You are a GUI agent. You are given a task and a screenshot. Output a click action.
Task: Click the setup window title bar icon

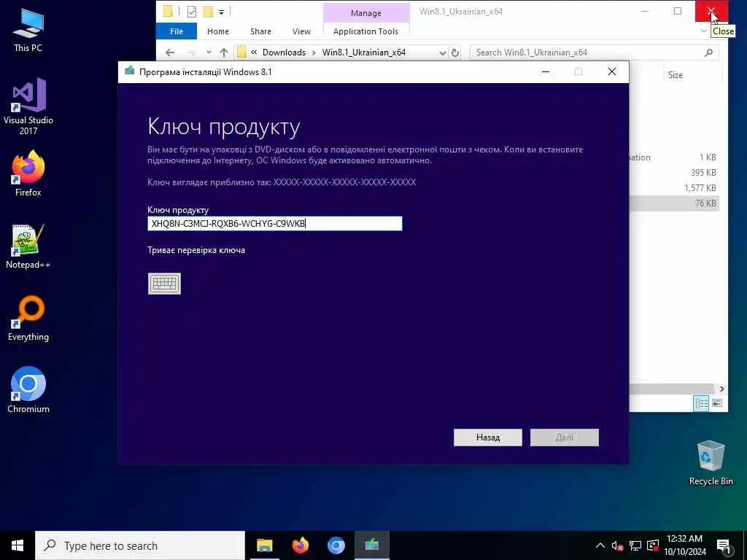[x=130, y=71]
